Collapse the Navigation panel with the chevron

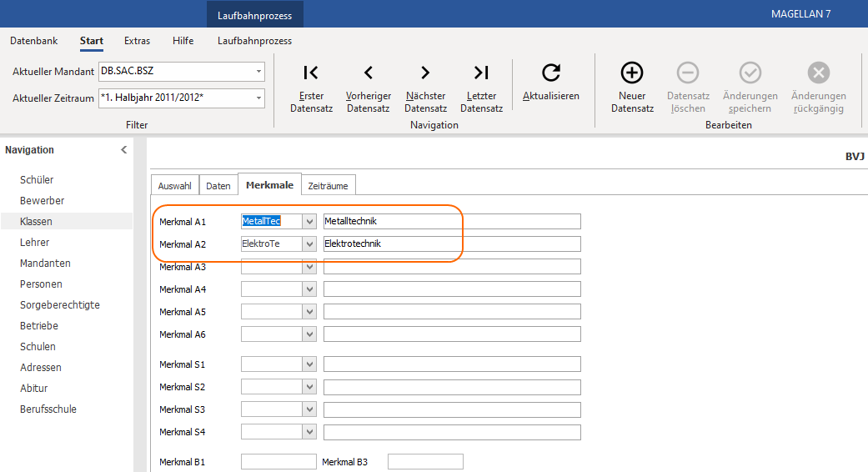pyautogui.click(x=124, y=150)
